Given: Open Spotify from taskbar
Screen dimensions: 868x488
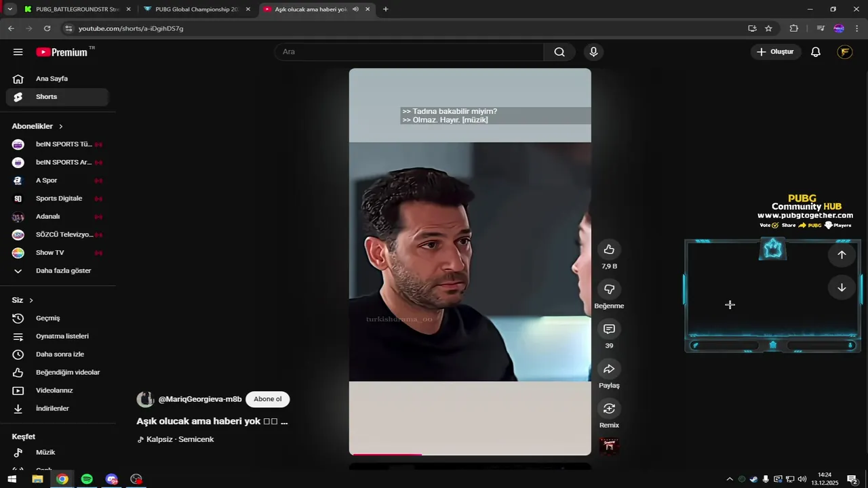Looking at the screenshot, I should point(87,479).
